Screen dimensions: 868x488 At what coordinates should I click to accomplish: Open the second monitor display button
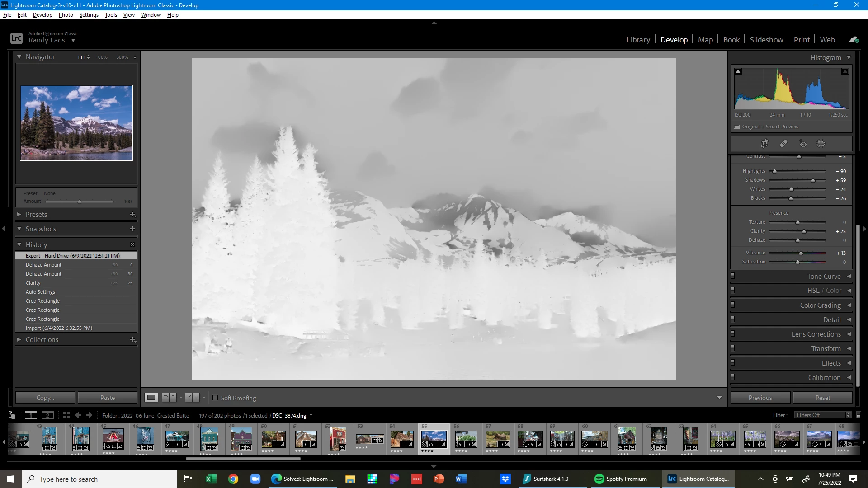pos(47,415)
